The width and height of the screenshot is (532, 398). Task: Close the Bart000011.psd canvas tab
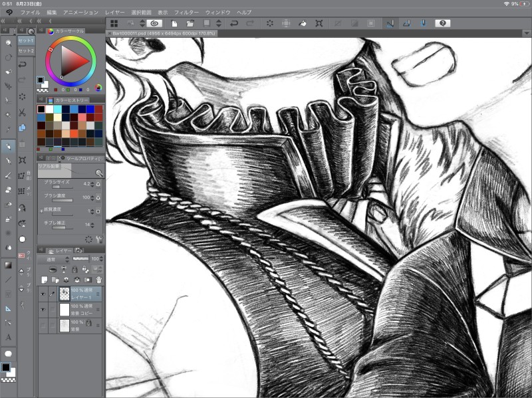[109, 34]
